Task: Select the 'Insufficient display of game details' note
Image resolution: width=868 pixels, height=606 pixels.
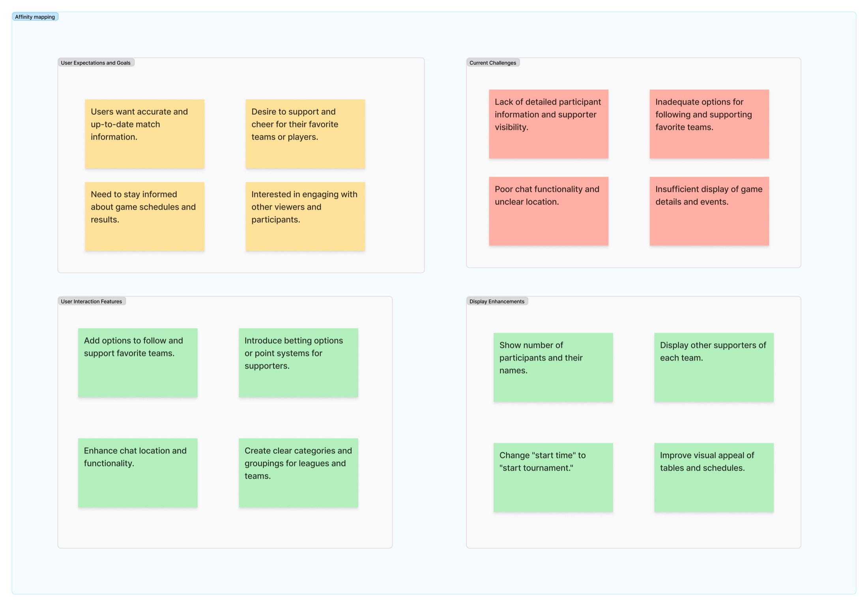Action: (709, 211)
